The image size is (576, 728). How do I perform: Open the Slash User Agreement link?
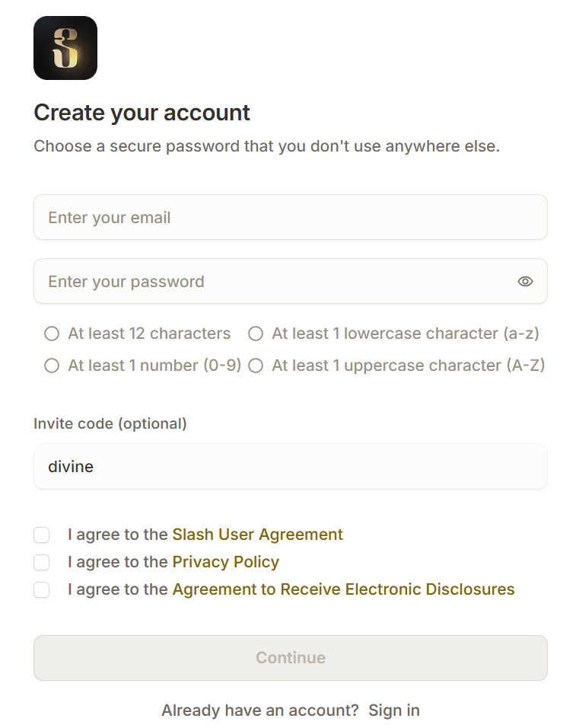coord(257,535)
